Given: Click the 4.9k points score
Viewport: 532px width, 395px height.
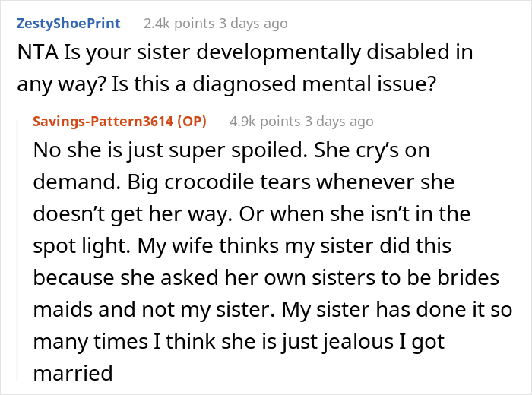Looking at the screenshot, I should pos(265,121).
